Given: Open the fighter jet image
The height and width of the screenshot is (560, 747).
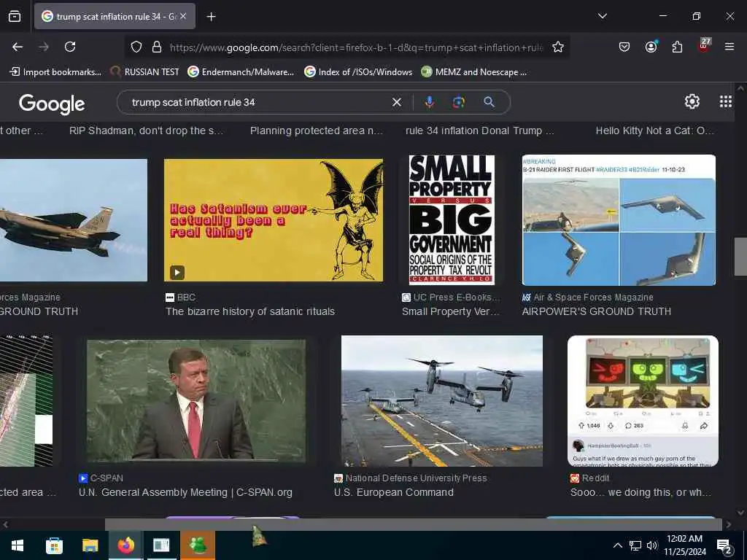Looking at the screenshot, I should pos(74,220).
